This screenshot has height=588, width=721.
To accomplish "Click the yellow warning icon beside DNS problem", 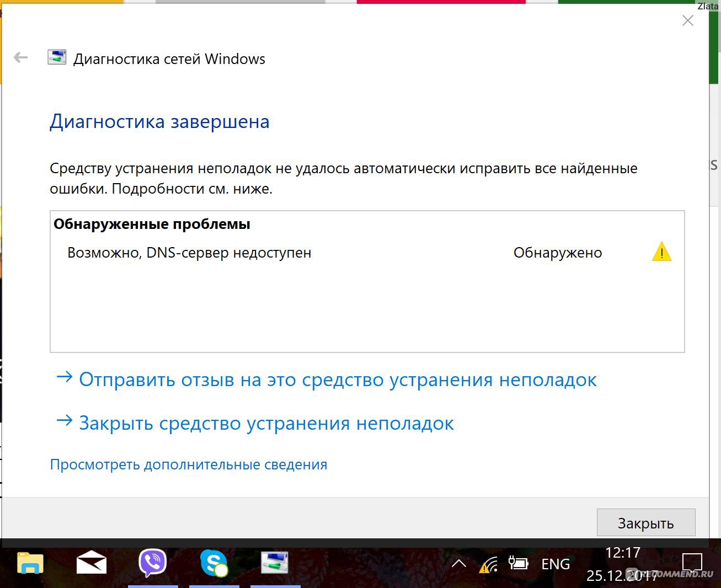I will pos(661,252).
